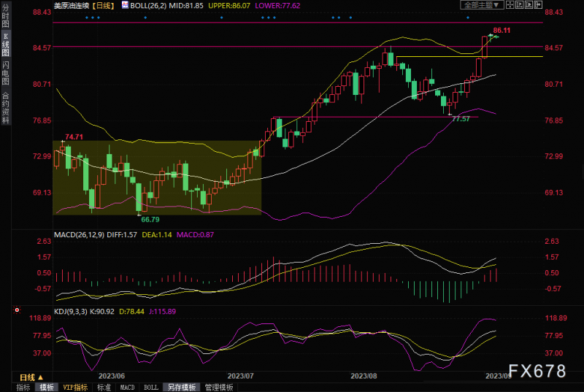
Task: Click the 另存模板 button
Action: pyautogui.click(x=182, y=388)
